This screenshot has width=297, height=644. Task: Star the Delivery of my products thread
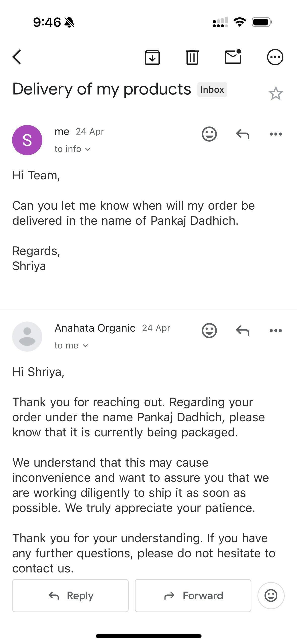click(276, 93)
